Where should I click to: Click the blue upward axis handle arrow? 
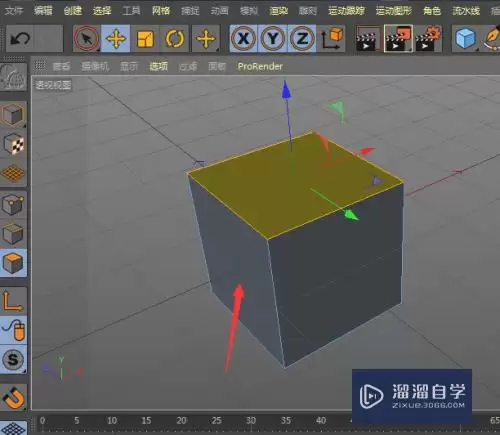[x=286, y=90]
